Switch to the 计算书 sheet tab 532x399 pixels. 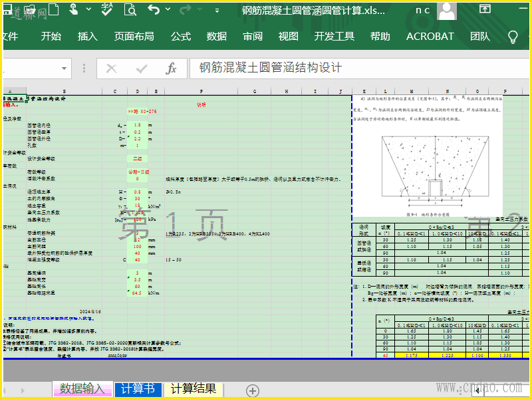tap(138, 389)
